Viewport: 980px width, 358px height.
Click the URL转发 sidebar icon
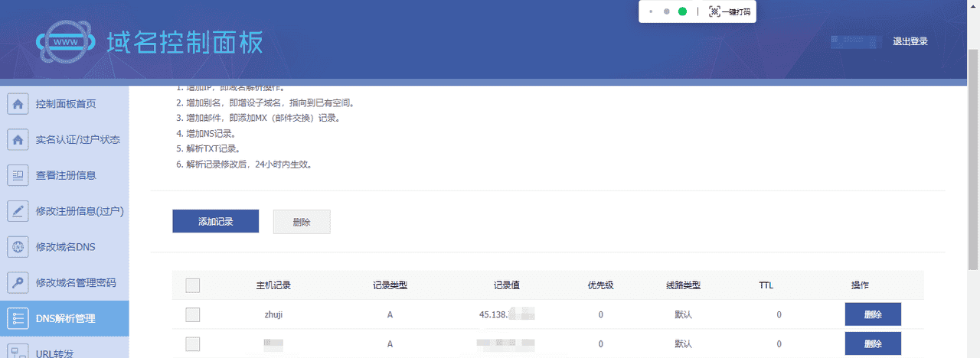[18, 352]
